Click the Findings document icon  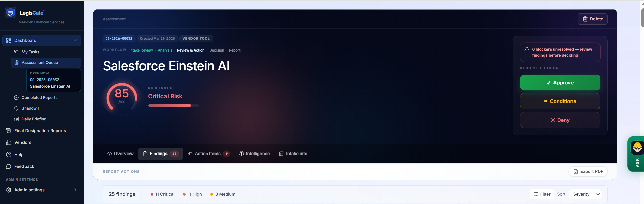pyautogui.click(x=145, y=154)
